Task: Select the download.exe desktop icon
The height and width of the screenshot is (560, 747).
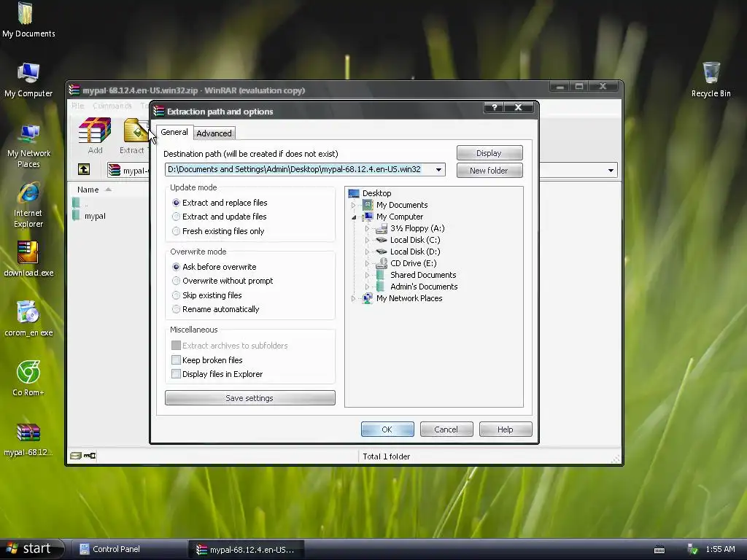Action: 28,259
